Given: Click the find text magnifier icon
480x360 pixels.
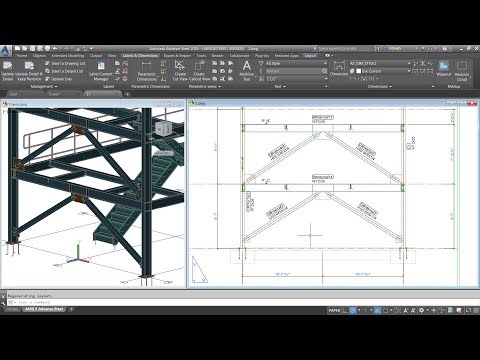Looking at the screenshot, I should click(x=324, y=71).
